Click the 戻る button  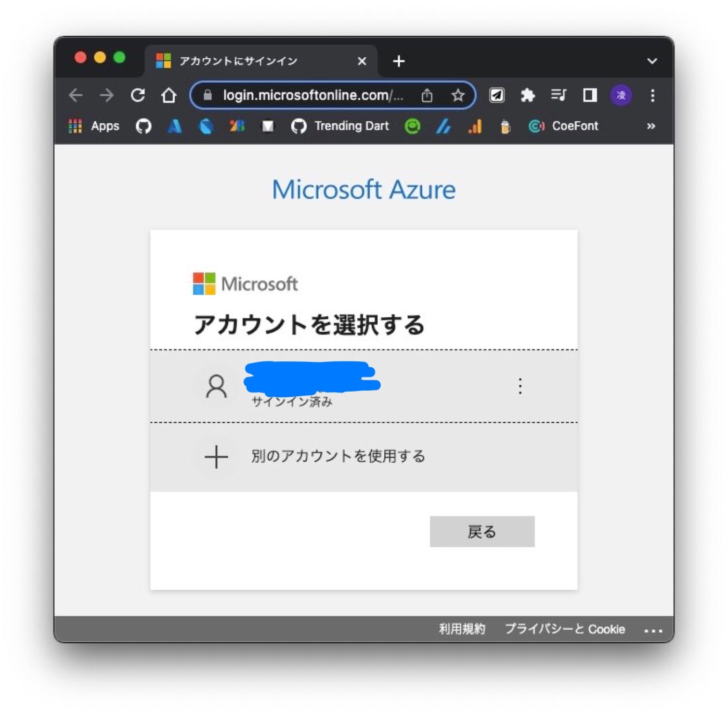pos(482,531)
